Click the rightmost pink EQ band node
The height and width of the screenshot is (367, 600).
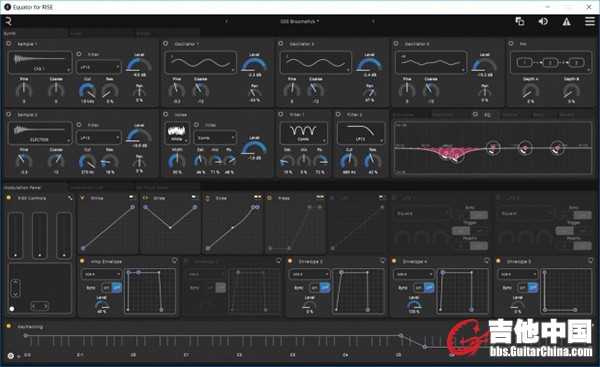tap(557, 148)
